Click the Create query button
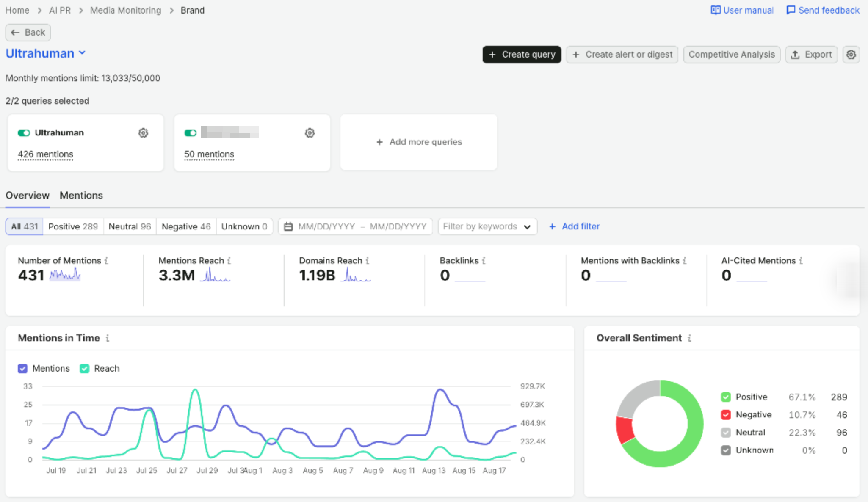The width and height of the screenshot is (868, 502). pos(522,55)
